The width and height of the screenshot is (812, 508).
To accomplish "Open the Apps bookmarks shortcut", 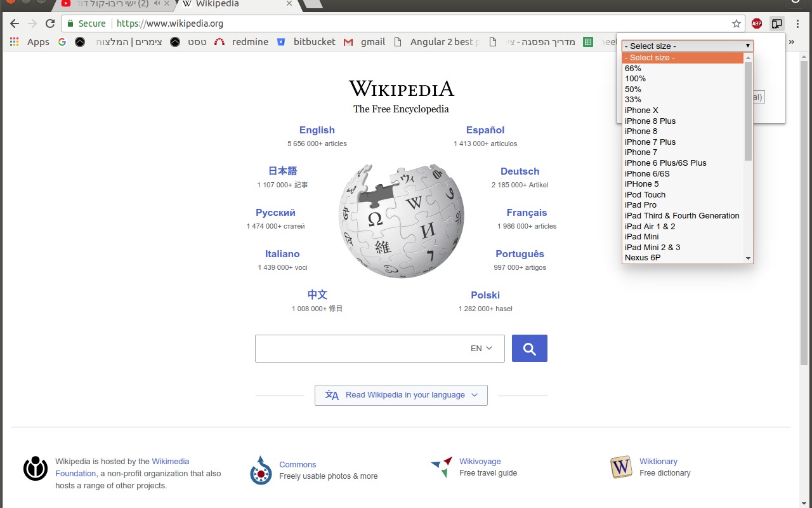I will [30, 42].
